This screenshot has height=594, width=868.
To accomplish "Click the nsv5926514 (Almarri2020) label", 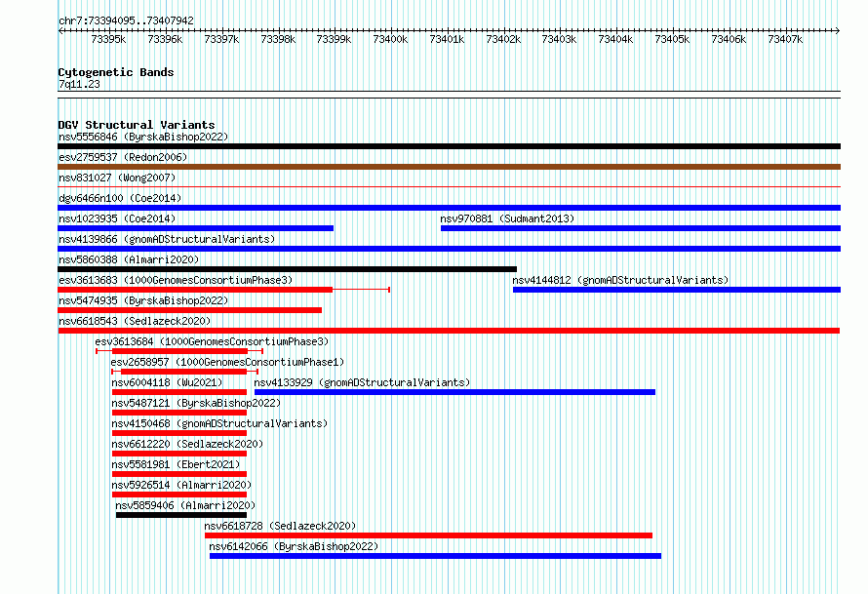I will click(181, 485).
